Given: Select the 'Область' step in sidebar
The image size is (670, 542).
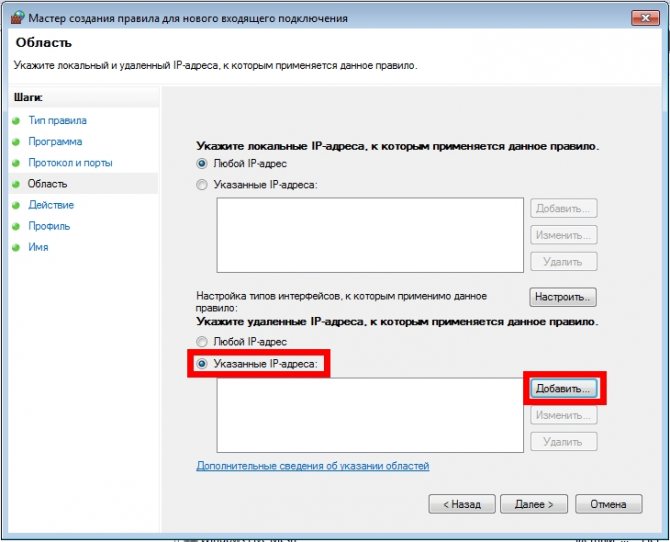Looking at the screenshot, I should (x=47, y=184).
